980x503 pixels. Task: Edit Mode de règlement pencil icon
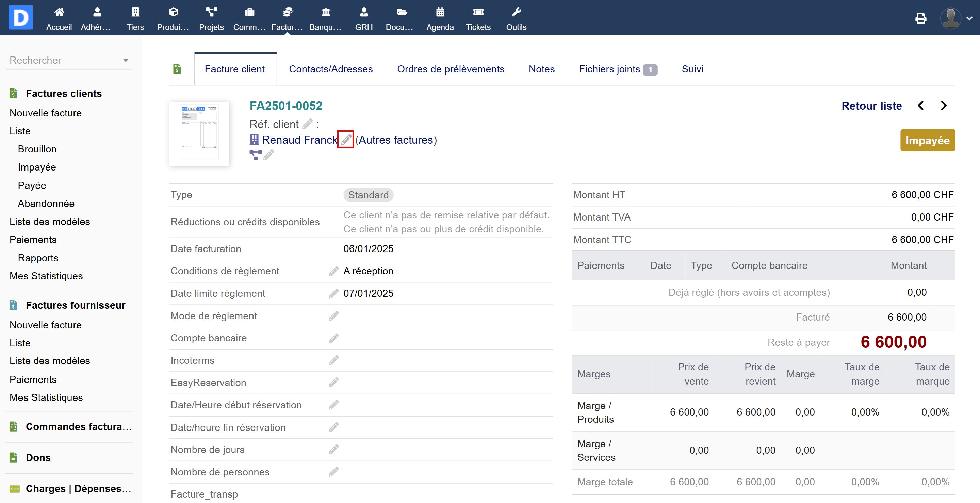coord(333,316)
